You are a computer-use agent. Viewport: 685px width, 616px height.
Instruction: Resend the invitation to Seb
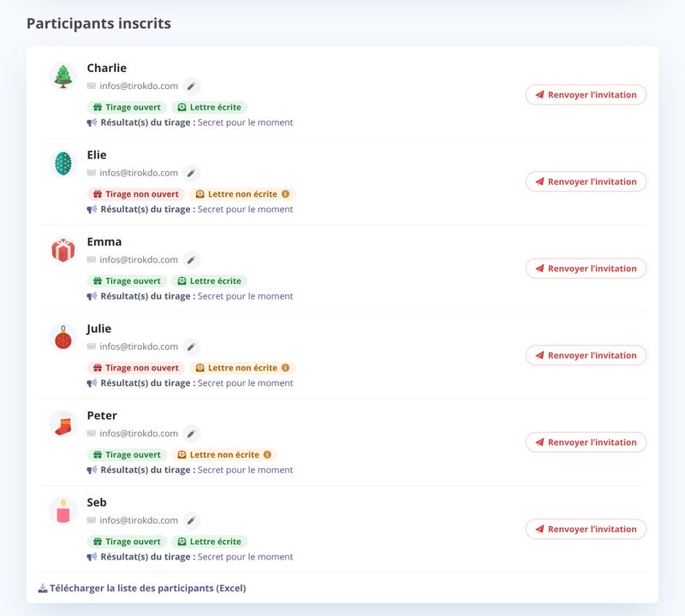(x=586, y=529)
